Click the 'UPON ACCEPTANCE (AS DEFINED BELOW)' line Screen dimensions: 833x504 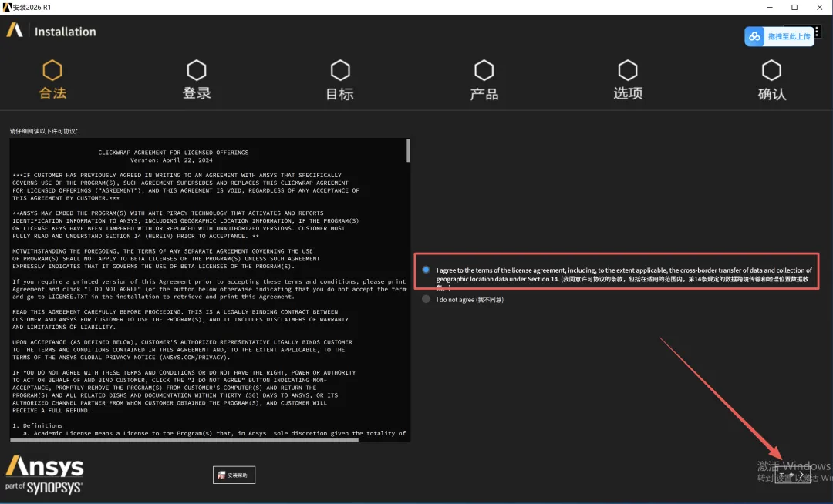tap(182, 342)
